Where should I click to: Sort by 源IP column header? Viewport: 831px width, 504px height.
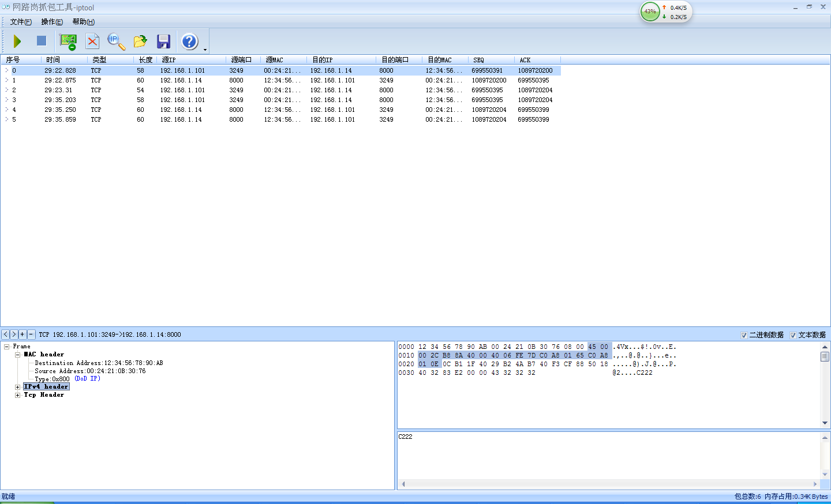pyautogui.click(x=191, y=60)
